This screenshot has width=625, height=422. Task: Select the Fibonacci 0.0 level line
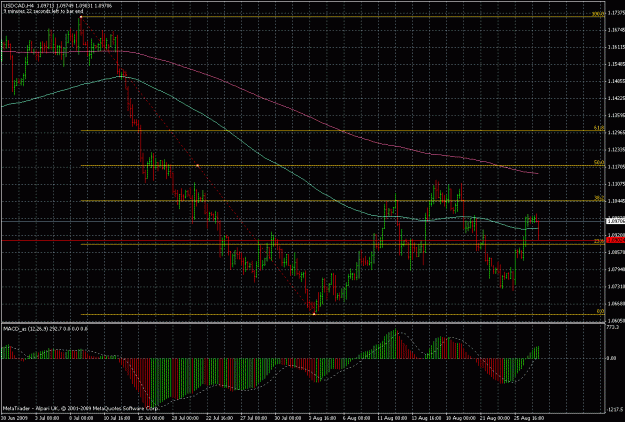pyautogui.click(x=343, y=314)
